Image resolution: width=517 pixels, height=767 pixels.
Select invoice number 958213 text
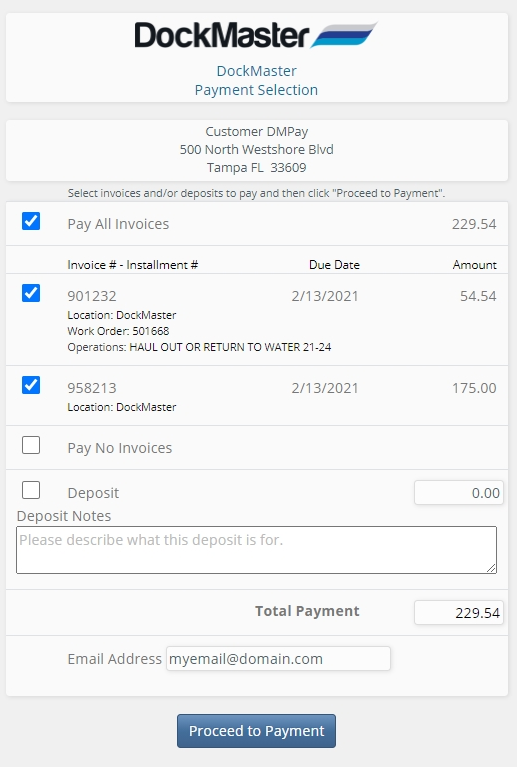click(92, 388)
